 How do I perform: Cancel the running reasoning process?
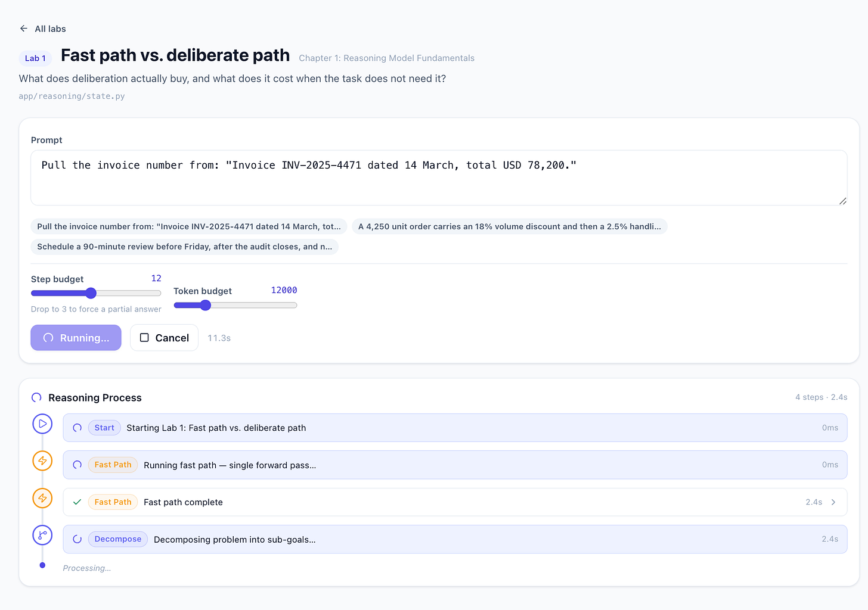(x=164, y=338)
